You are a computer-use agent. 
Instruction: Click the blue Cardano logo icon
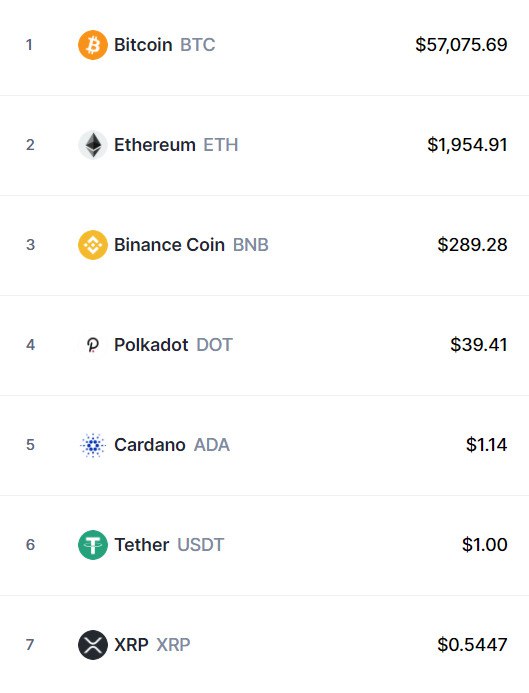coord(93,445)
